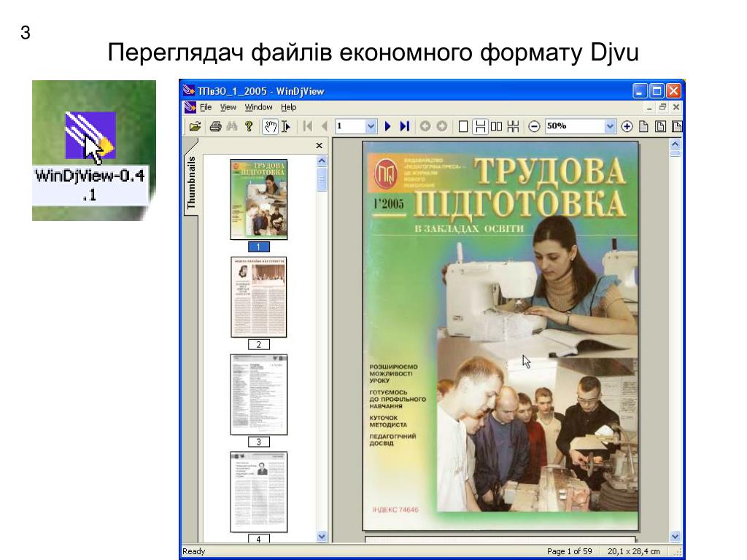
Task: Click the yellow question mark Help icon
Action: coord(249,127)
